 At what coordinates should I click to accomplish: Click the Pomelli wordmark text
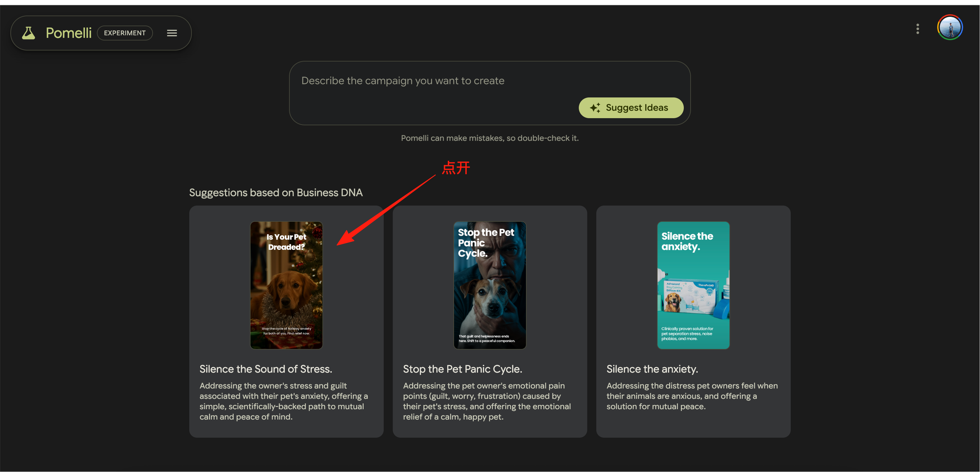click(68, 33)
